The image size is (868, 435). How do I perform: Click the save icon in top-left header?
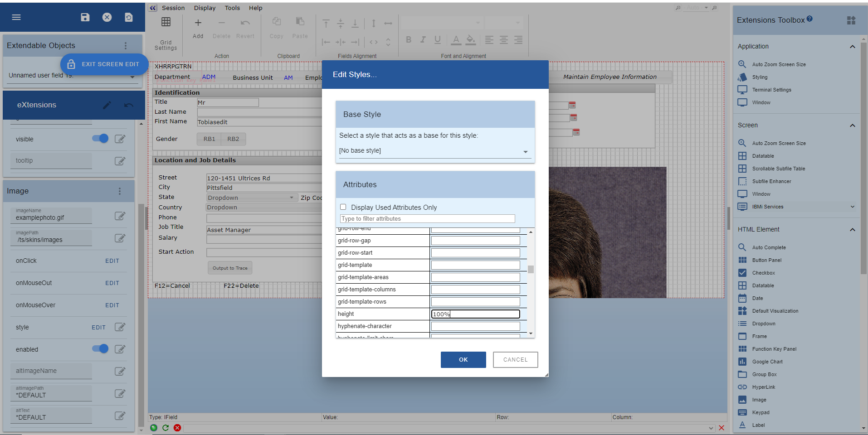(x=85, y=17)
